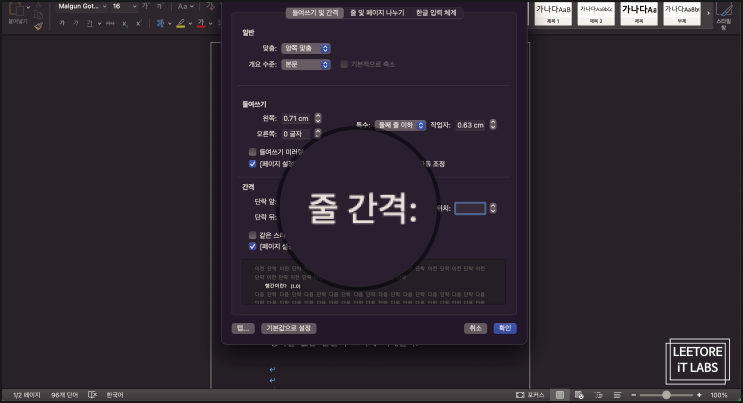
Task: Open the Change Case (Aa) dropdown
Action: click(x=185, y=6)
